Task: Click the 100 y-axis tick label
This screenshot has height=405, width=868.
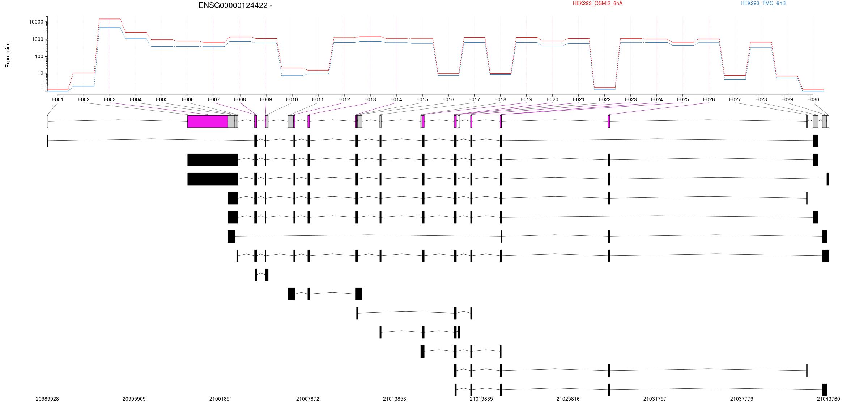Action: click(x=39, y=57)
